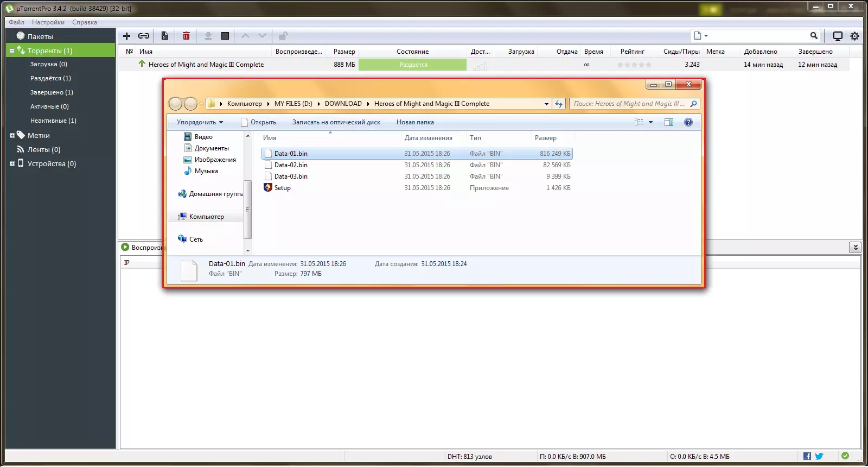Screen dimensions: 868x467
Task: Select the Data-01.bin file
Action: [x=417, y=154]
